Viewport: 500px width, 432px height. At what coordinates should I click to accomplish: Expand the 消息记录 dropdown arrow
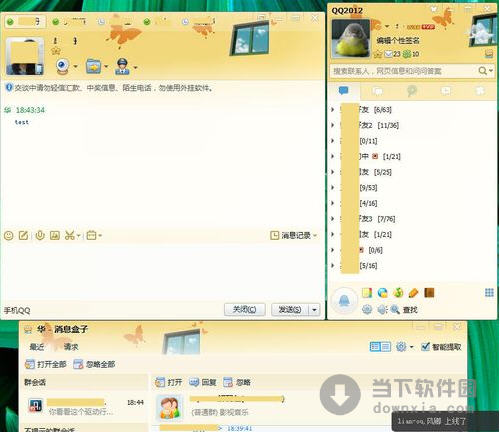coord(315,236)
